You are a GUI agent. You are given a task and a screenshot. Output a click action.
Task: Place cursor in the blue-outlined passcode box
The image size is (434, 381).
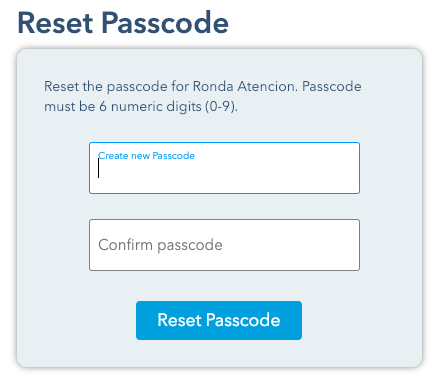pyautogui.click(x=224, y=168)
